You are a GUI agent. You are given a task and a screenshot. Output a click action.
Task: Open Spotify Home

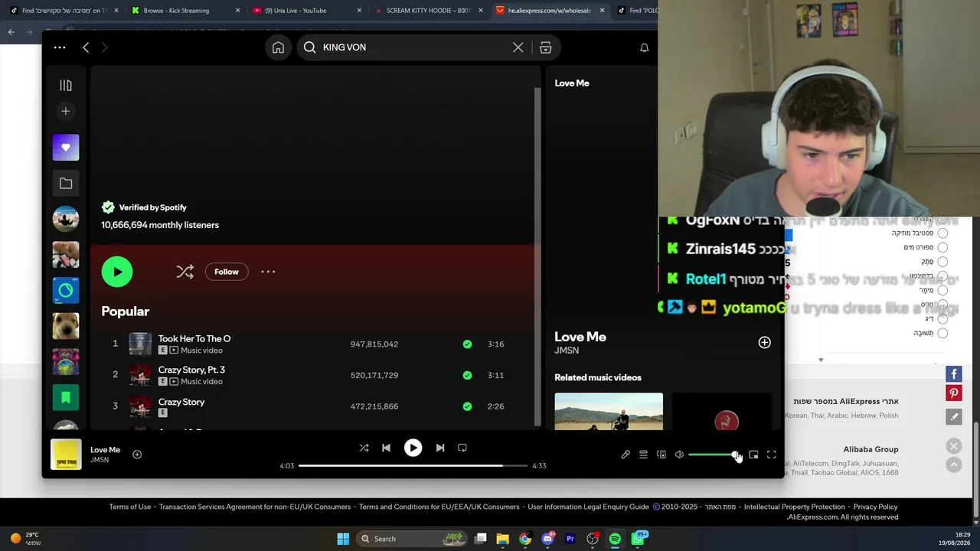278,47
